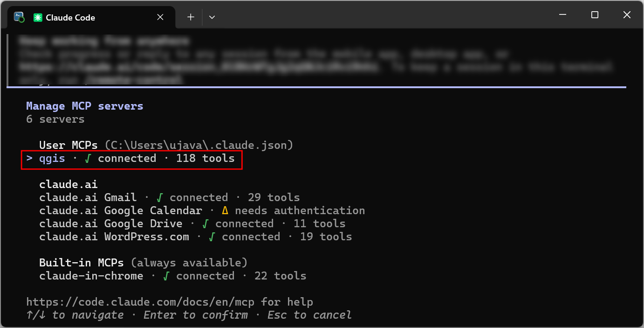
Task: Select claude.ai WordPress.com server entry
Action: tap(195, 237)
